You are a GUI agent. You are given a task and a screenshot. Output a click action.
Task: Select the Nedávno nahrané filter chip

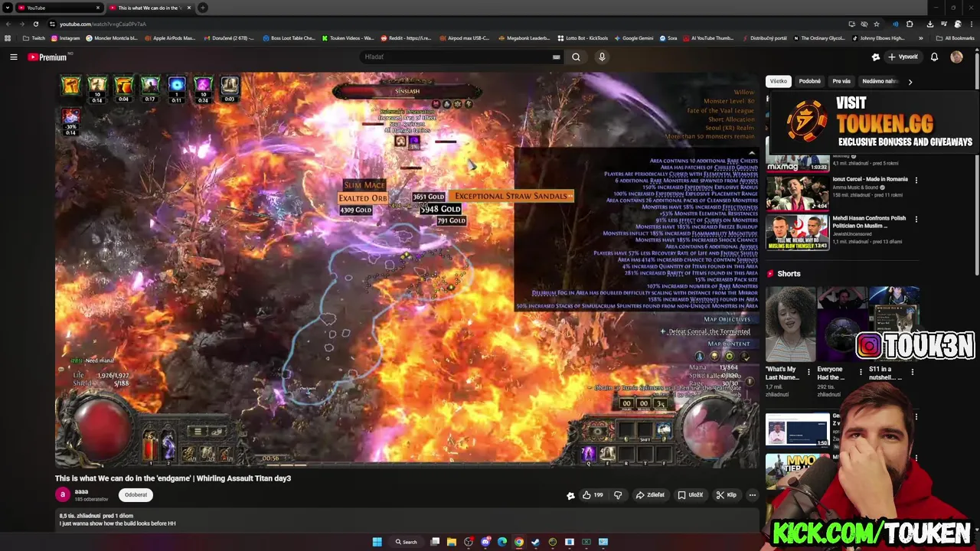(x=880, y=81)
